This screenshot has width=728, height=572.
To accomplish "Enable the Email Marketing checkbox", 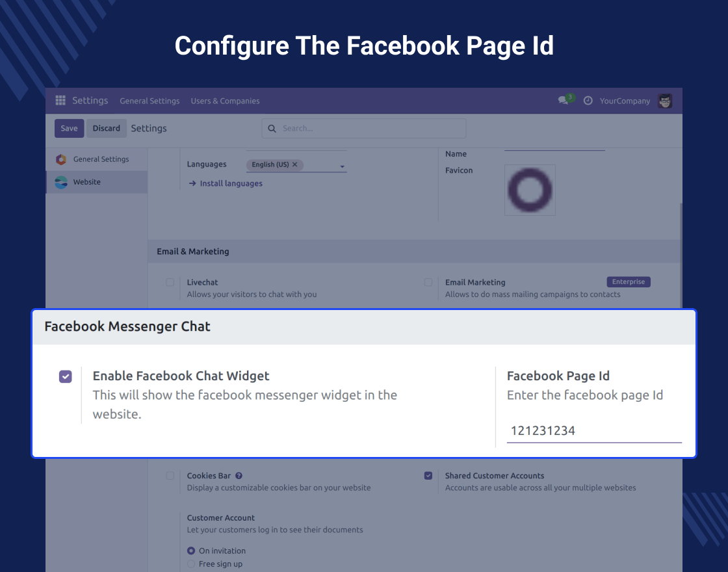I will coord(428,282).
